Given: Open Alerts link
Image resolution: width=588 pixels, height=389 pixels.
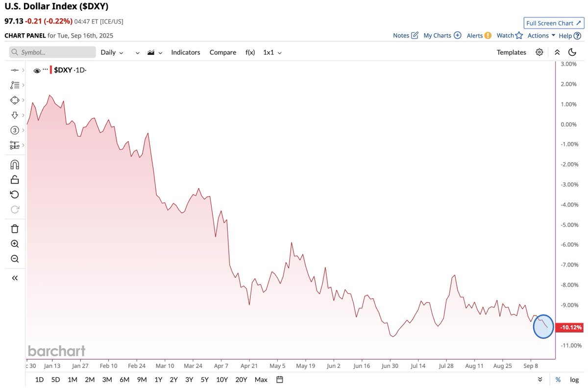Looking at the screenshot, I should [475, 35].
